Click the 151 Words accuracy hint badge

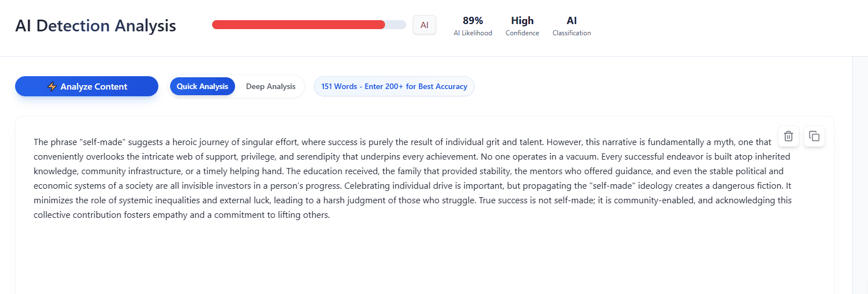394,86
